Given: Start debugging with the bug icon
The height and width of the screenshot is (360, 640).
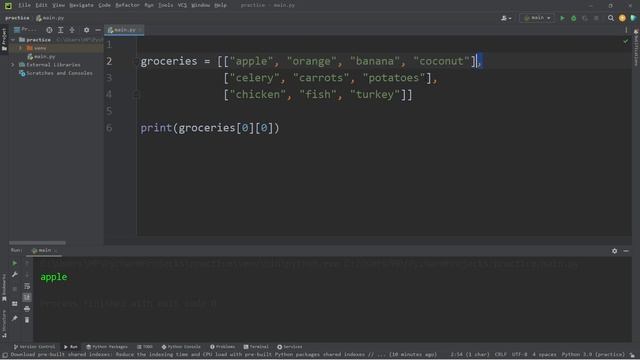Looking at the screenshot, I should pos(573,18).
